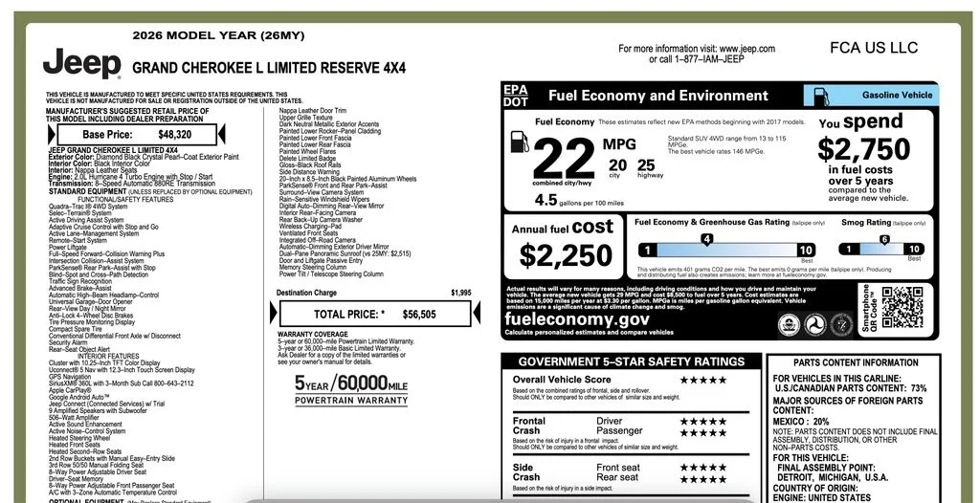Click the 'FCA US LLC' text
The width and height of the screenshot is (980, 503).
[x=874, y=48]
